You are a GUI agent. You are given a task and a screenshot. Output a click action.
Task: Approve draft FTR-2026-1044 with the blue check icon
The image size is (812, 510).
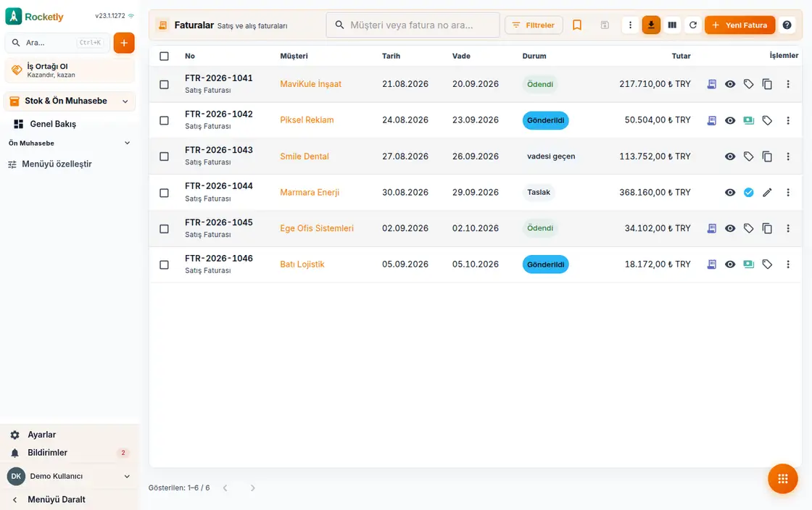tap(748, 193)
